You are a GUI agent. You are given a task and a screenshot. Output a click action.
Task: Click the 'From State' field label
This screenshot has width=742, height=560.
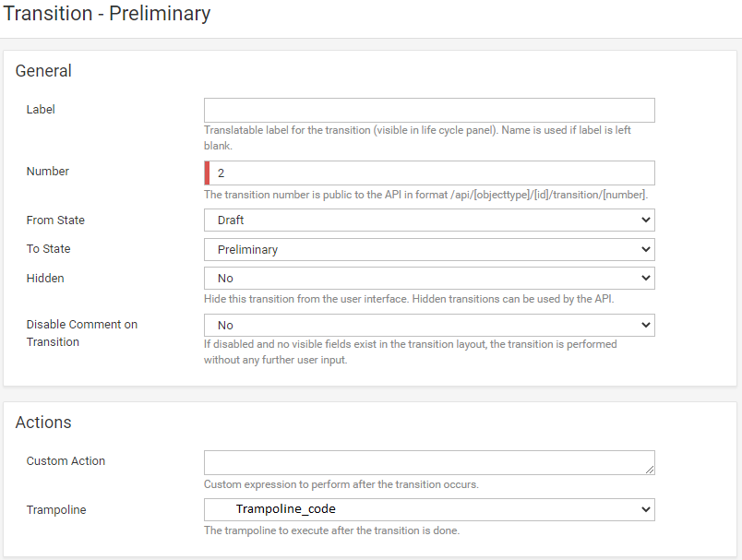55,220
